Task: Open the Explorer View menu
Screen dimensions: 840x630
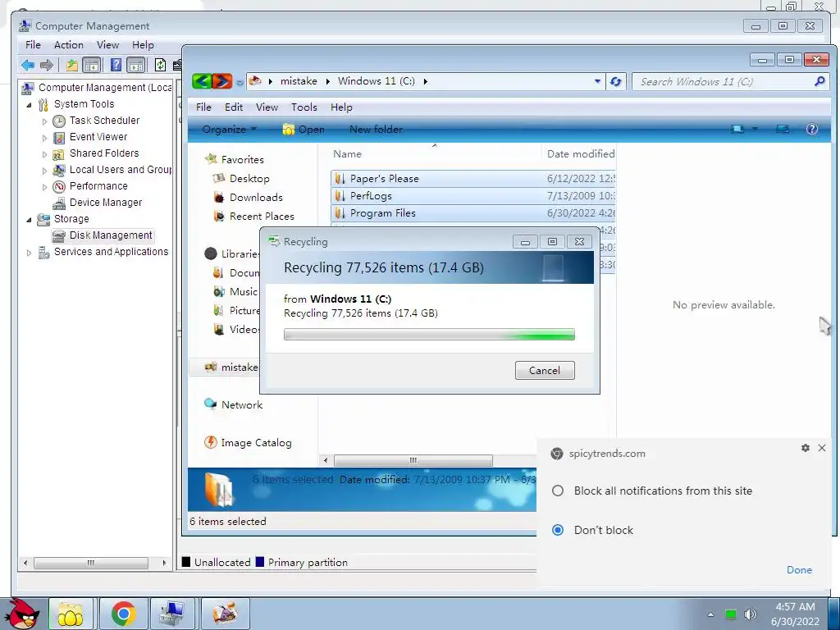Action: coord(267,107)
